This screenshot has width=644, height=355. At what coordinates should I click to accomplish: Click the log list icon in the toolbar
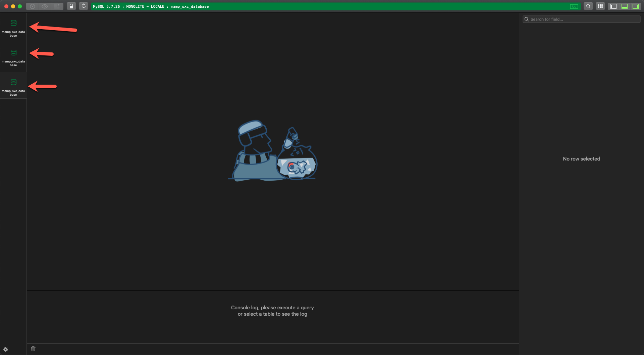pyautogui.click(x=57, y=6)
